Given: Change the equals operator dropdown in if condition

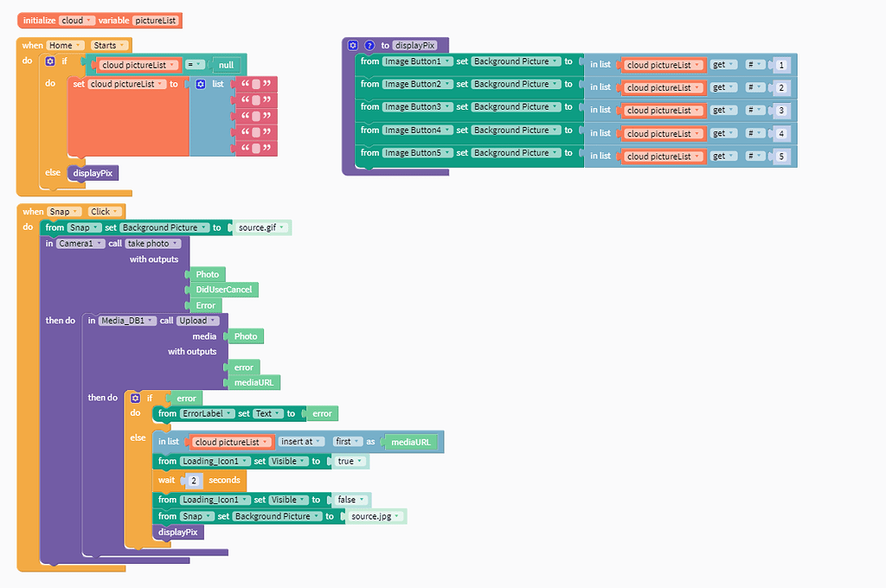Looking at the screenshot, I should (195, 65).
